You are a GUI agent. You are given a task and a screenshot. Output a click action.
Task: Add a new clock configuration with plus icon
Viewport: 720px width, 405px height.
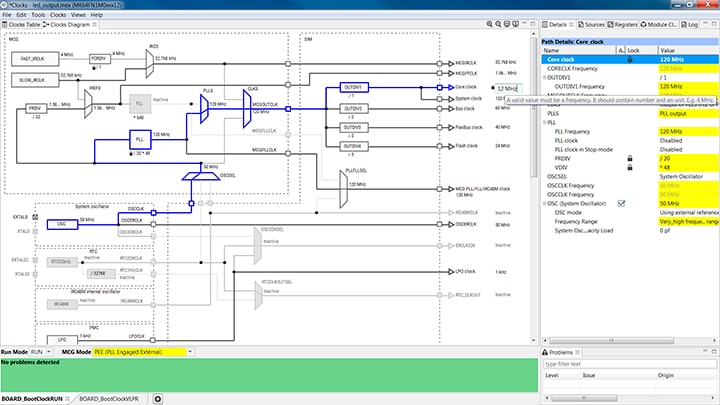click(158, 399)
